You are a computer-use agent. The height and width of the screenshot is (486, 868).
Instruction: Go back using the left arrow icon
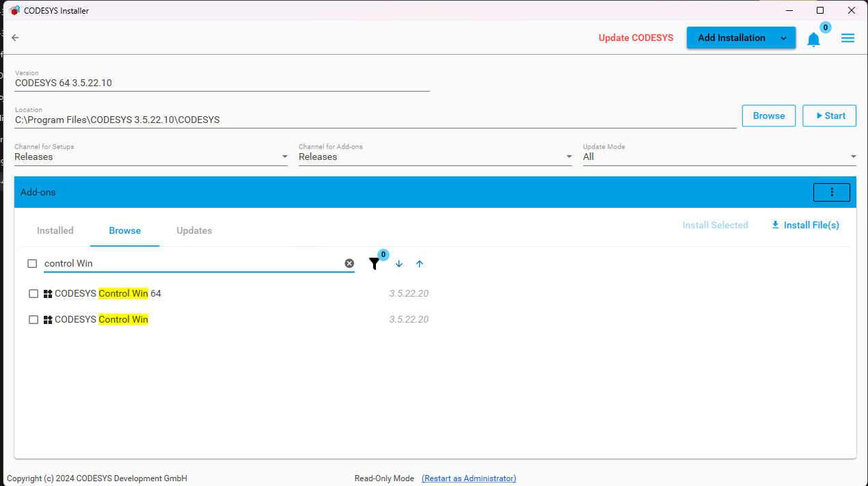pyautogui.click(x=15, y=38)
